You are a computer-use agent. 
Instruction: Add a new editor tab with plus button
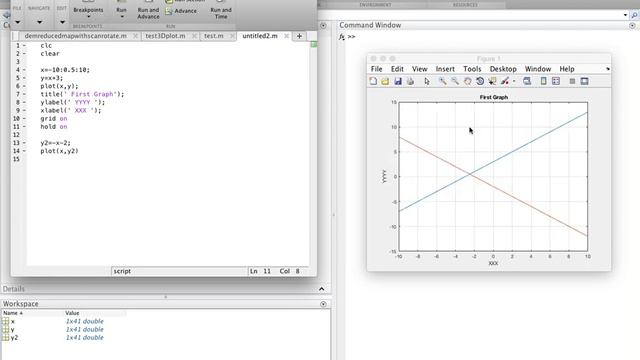pos(299,36)
